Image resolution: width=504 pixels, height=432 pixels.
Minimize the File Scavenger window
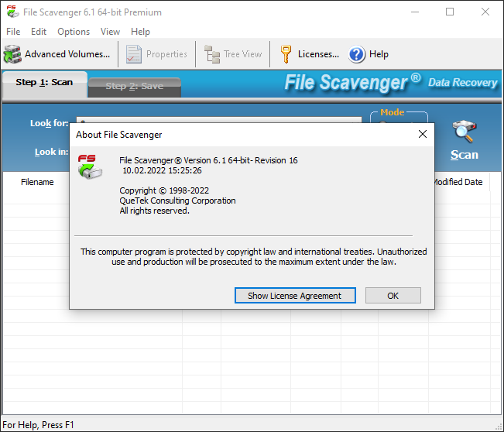click(415, 12)
